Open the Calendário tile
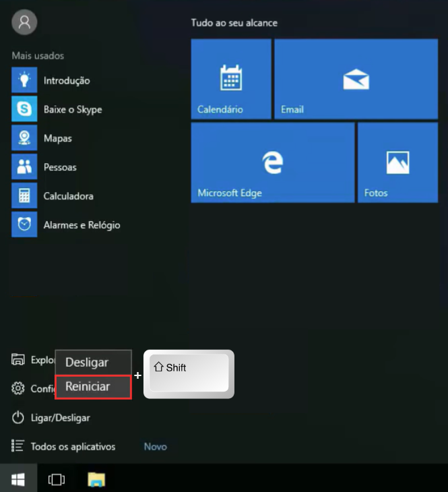 click(231, 79)
